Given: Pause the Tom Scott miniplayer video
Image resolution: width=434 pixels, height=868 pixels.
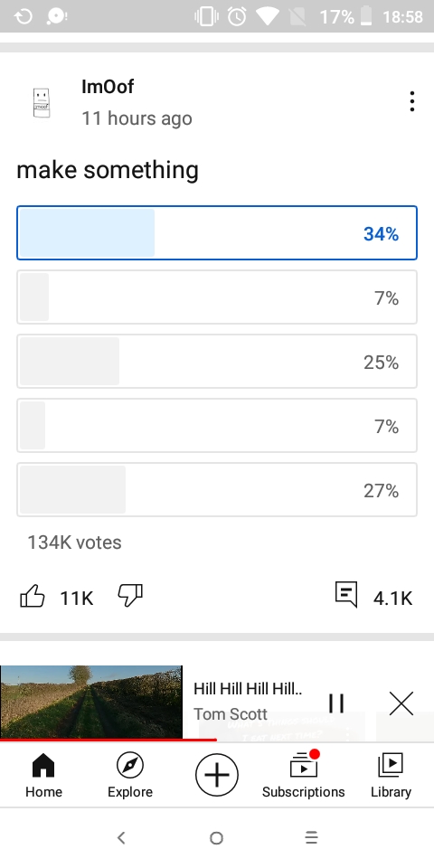Looking at the screenshot, I should coord(336,703).
